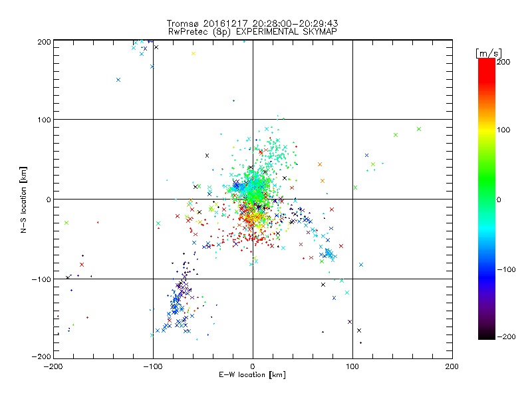This screenshot has width=532, height=399.
Task: Click the '[m/s]' colorbar unit label
Action: click(x=489, y=53)
